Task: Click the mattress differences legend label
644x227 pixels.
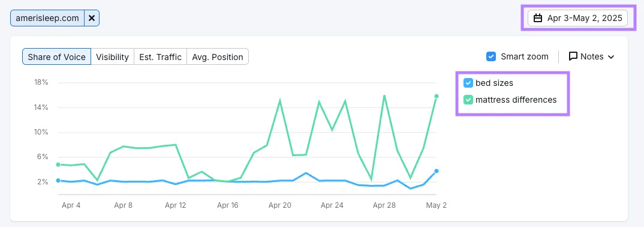Action: (x=516, y=100)
